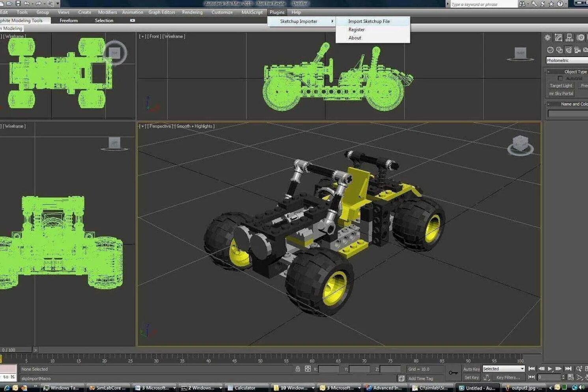The height and width of the screenshot is (392, 588).
Task: Toggle Absolute/Offset transform type-in mode
Action: click(x=308, y=369)
